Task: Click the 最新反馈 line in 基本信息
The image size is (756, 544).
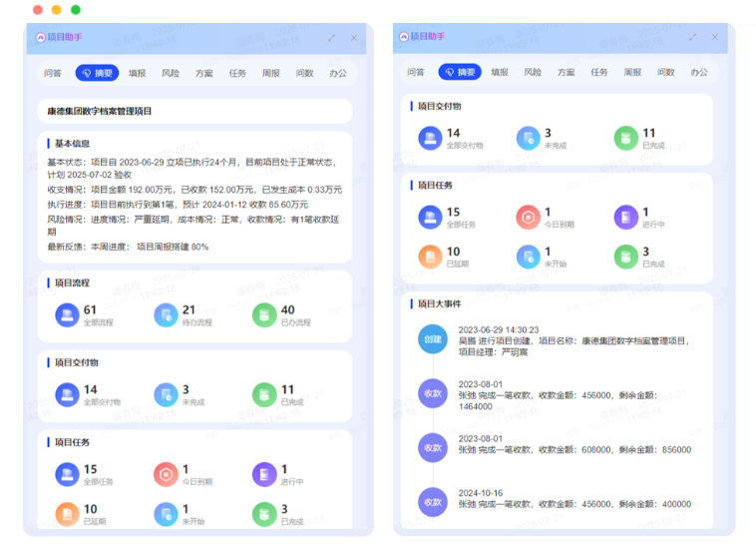Action: 128,248
